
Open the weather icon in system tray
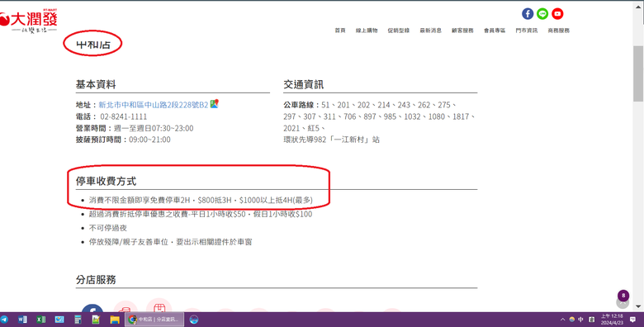[x=571, y=320]
